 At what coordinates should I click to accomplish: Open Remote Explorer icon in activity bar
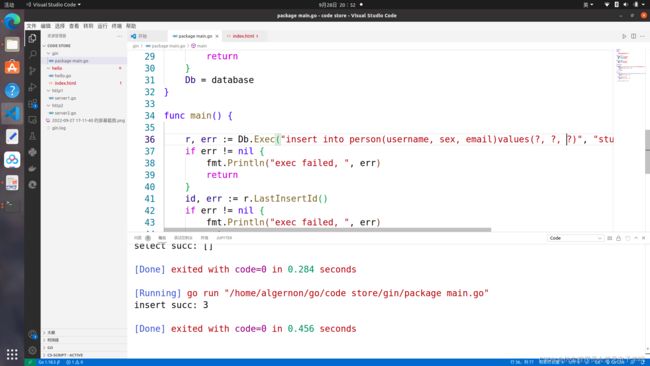(x=32, y=120)
